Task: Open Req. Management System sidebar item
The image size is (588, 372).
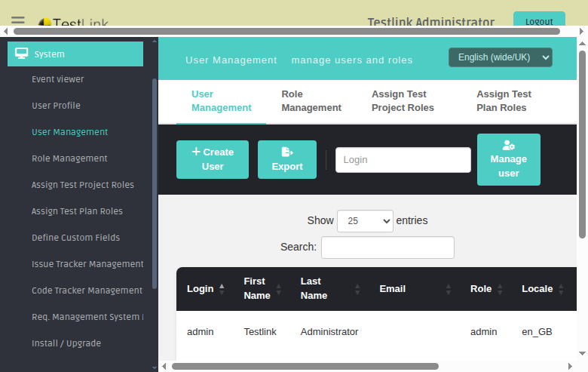Action: coord(87,317)
